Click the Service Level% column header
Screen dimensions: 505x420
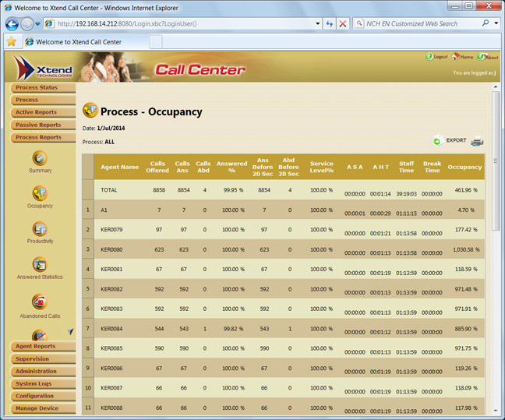click(321, 167)
